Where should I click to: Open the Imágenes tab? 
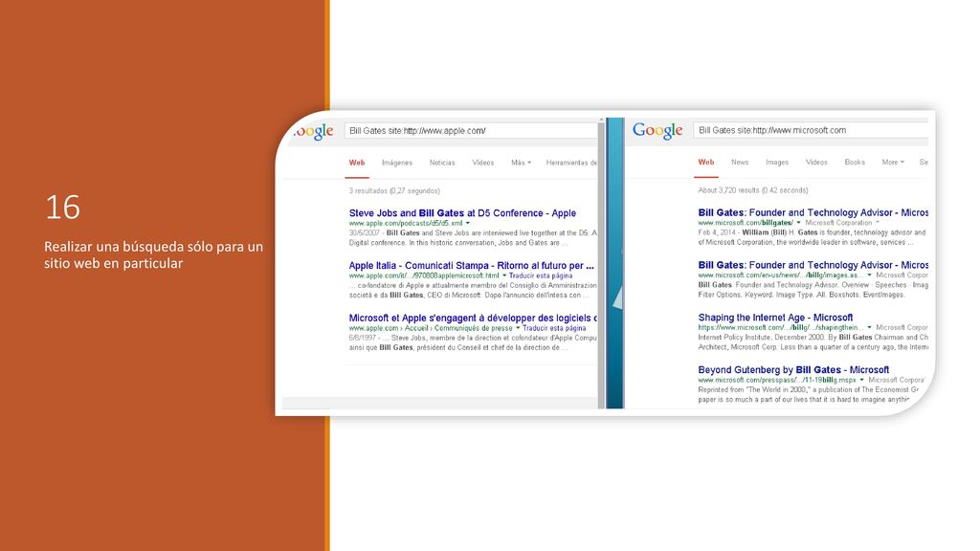397,163
